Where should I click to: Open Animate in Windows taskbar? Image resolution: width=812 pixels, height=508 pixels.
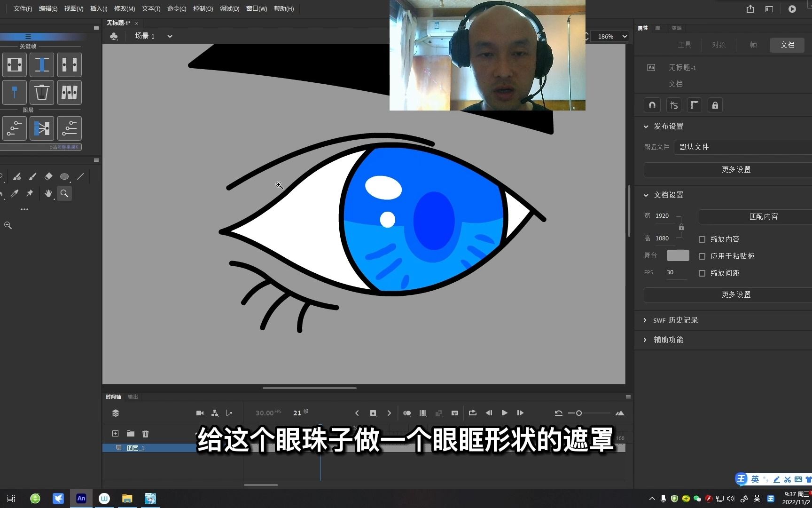tap(81, 498)
